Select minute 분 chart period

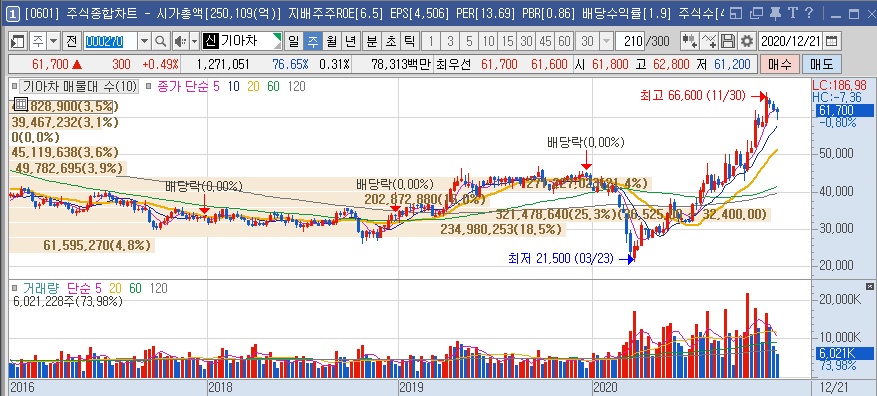[x=371, y=41]
